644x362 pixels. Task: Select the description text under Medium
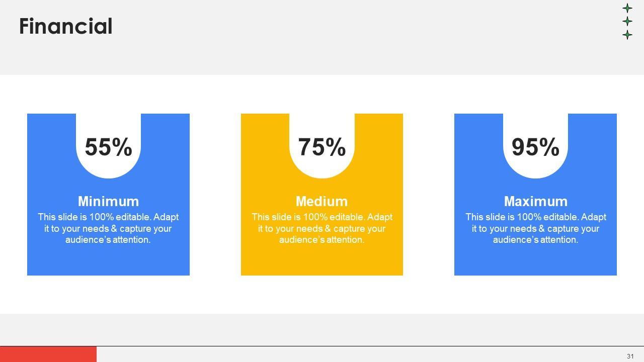tap(322, 228)
